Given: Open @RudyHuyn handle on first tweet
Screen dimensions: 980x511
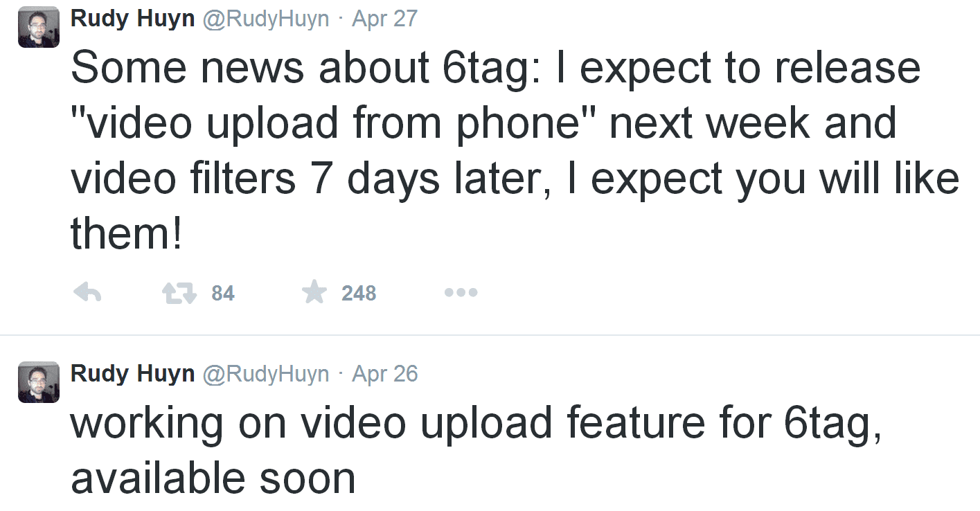Looking at the screenshot, I should [x=265, y=19].
